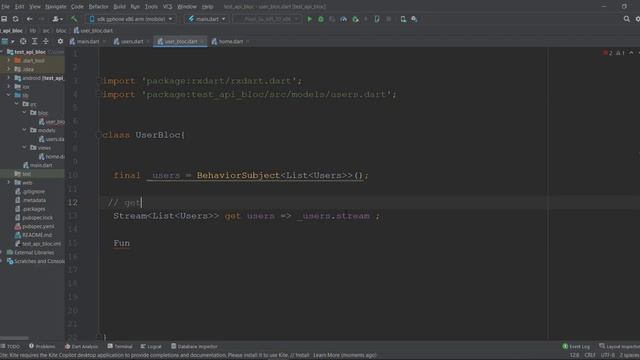Click the Stop run square icon

[x=389, y=19]
